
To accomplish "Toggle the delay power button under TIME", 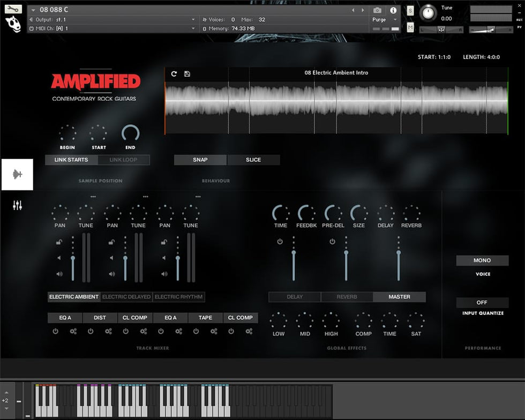I will click(x=280, y=242).
